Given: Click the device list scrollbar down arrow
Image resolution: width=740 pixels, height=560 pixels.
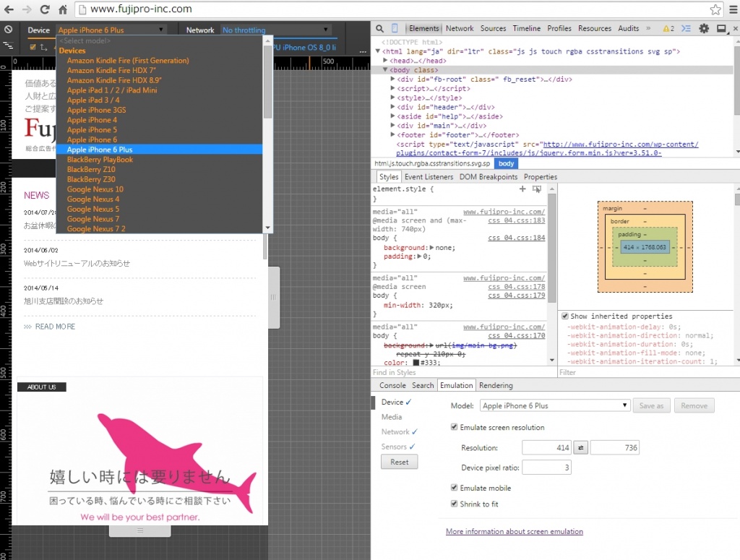Looking at the screenshot, I should [267, 228].
